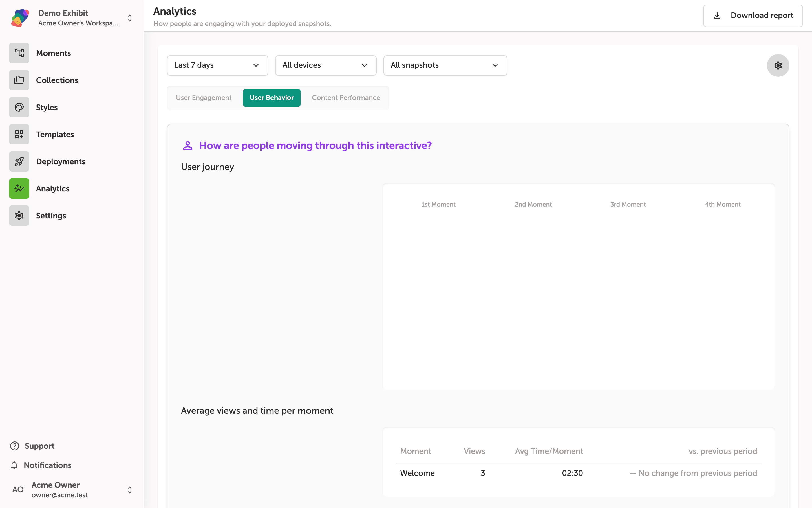The width and height of the screenshot is (812, 508).
Task: Click the Support question mark icon
Action: [15, 446]
